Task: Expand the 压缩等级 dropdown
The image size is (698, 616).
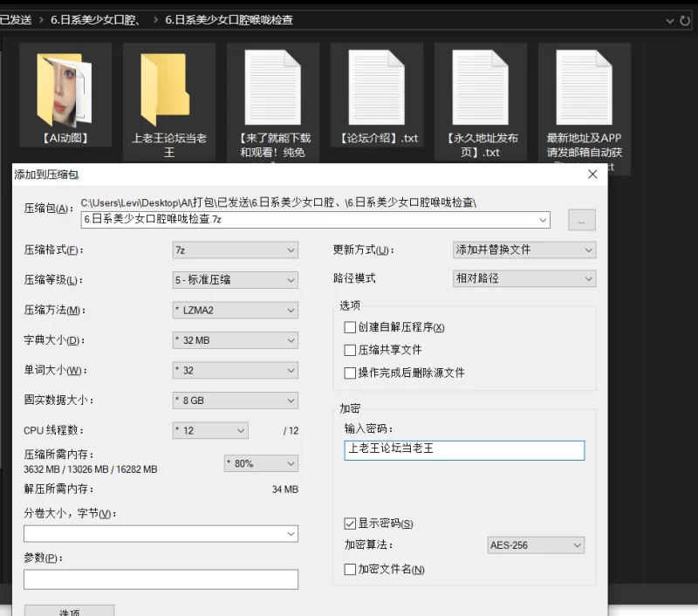Action: [235, 280]
